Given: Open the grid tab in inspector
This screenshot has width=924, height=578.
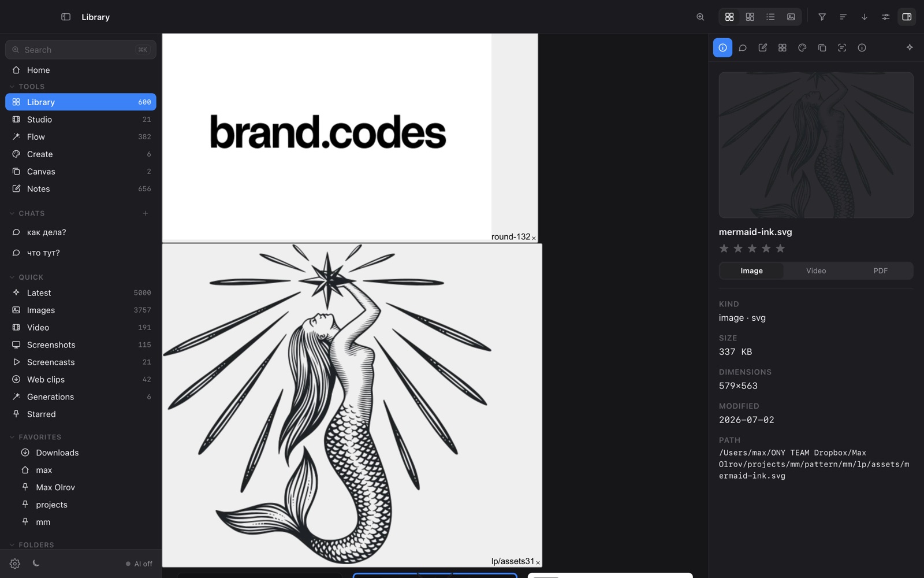Looking at the screenshot, I should [x=783, y=48].
